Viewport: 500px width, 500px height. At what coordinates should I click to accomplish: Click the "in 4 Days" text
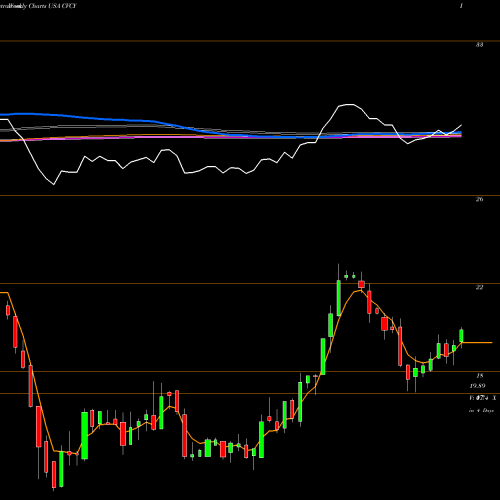tap(481, 410)
